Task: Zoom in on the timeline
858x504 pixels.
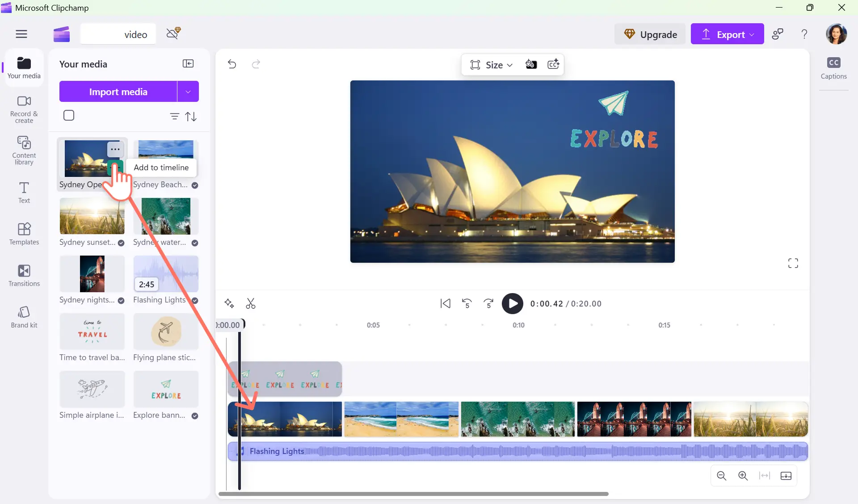Action: pos(743,476)
